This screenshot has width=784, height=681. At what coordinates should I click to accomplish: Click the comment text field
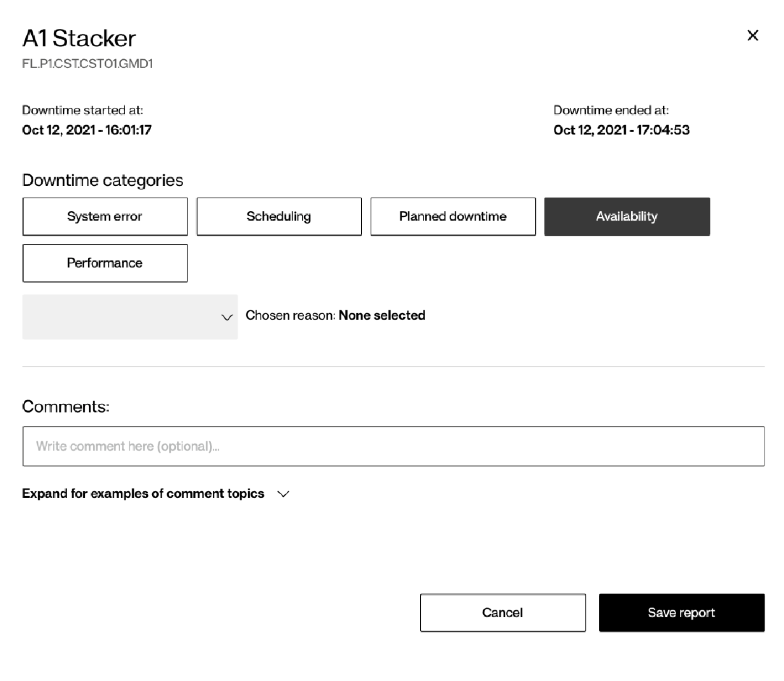coord(393,446)
